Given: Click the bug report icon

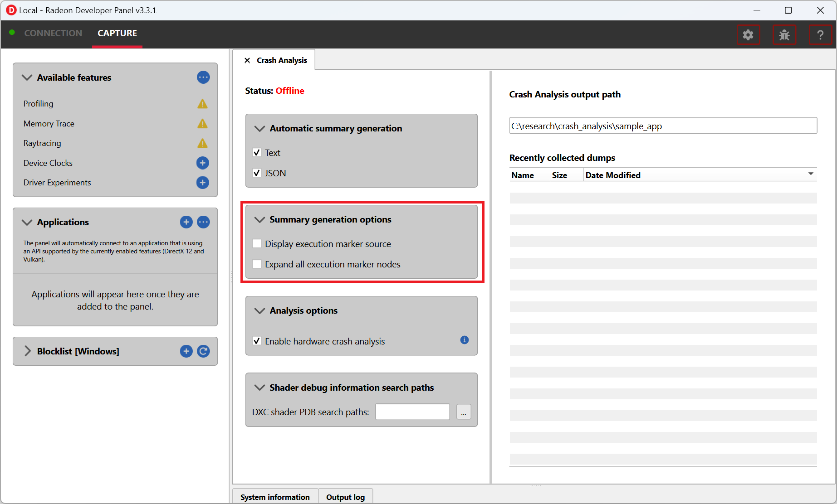Looking at the screenshot, I should [784, 35].
